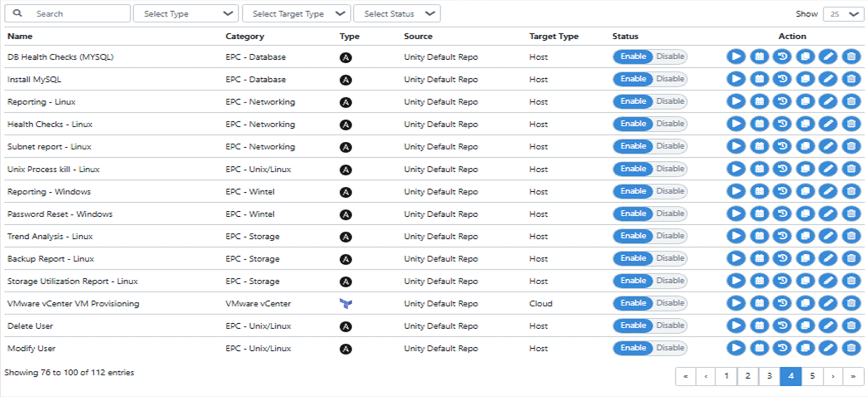Disable the Subnet report - Linux script

pyautogui.click(x=670, y=146)
